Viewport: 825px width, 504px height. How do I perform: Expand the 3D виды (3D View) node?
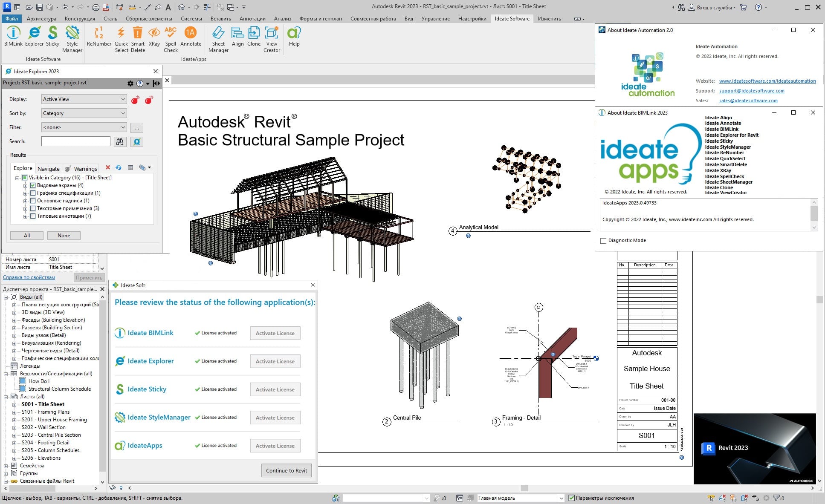point(14,313)
